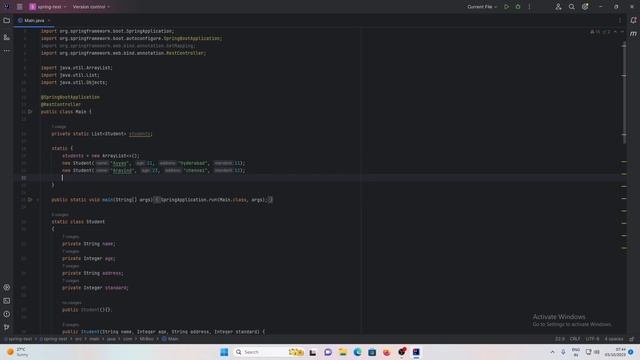The image size is (640, 360).
Task: Open the Version control dropdown
Action: click(x=91, y=7)
